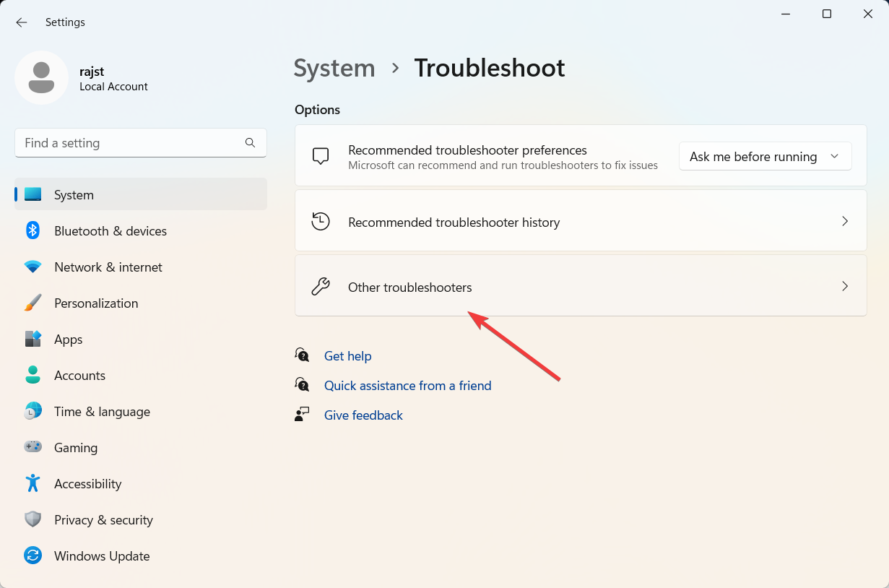This screenshot has height=588, width=889.
Task: Click Recommended troubleshooter preferences title text
Action: tap(467, 150)
